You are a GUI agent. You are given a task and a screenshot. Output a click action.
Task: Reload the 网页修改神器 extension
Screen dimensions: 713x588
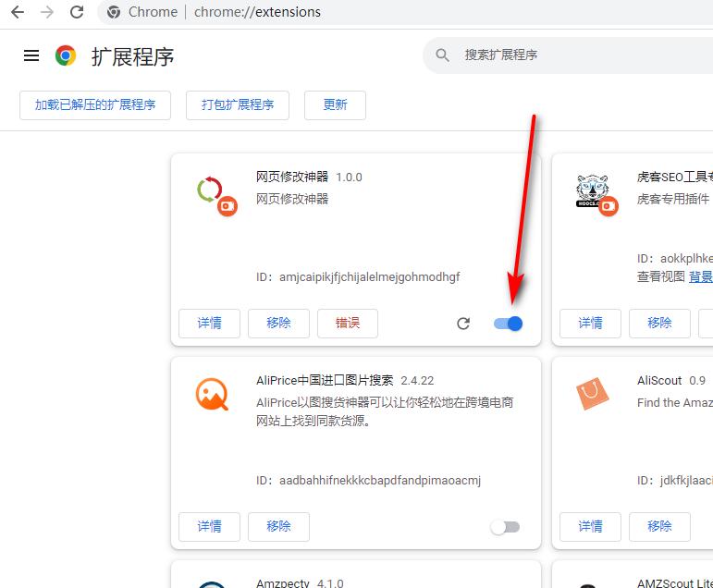pyautogui.click(x=463, y=324)
